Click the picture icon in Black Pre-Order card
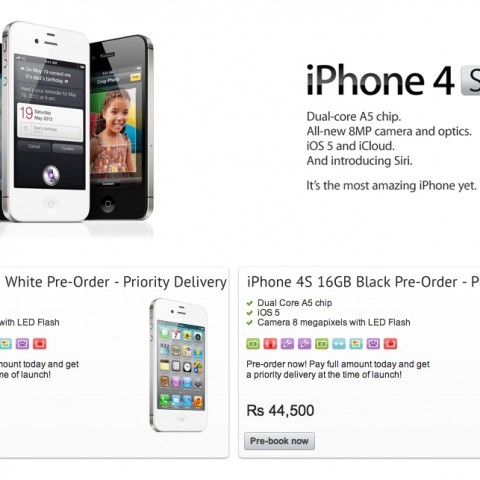The image size is (480, 480). 356,344
